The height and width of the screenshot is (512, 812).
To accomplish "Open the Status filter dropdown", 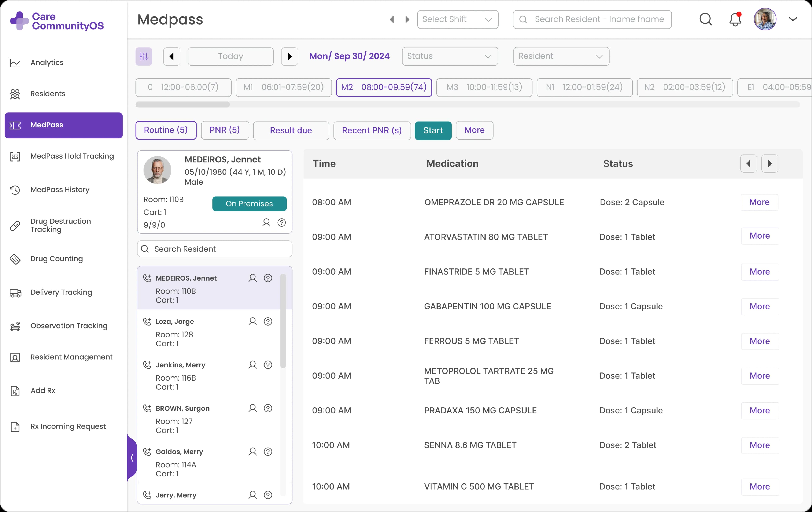I will (x=450, y=56).
